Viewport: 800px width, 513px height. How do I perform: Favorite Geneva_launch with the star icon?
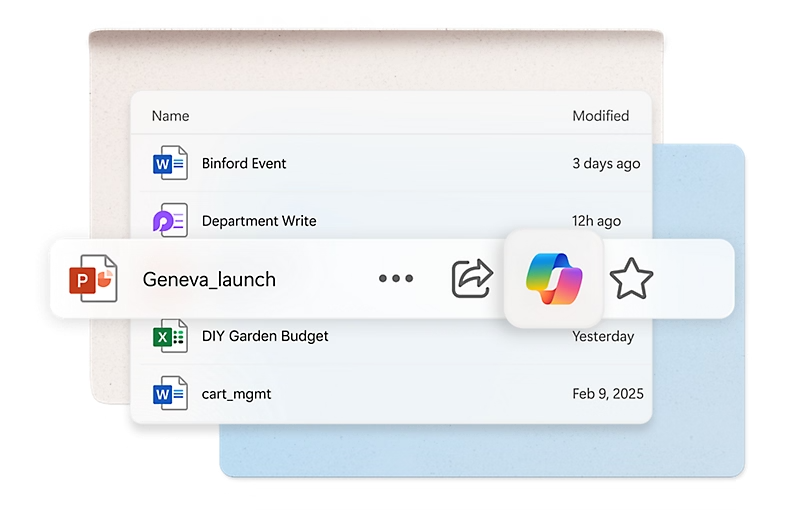click(x=631, y=279)
